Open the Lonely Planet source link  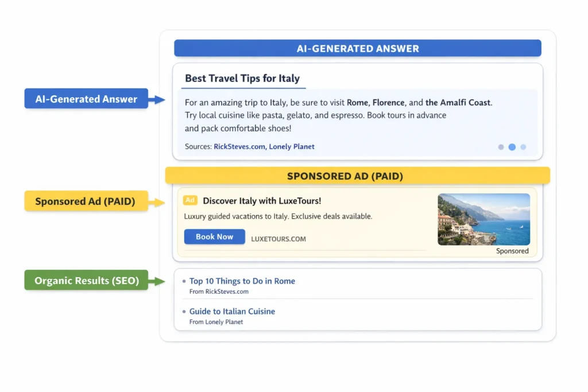click(292, 147)
